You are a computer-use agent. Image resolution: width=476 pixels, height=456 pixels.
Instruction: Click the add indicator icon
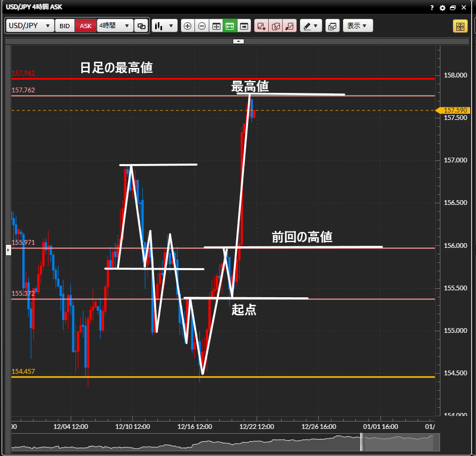261,26
